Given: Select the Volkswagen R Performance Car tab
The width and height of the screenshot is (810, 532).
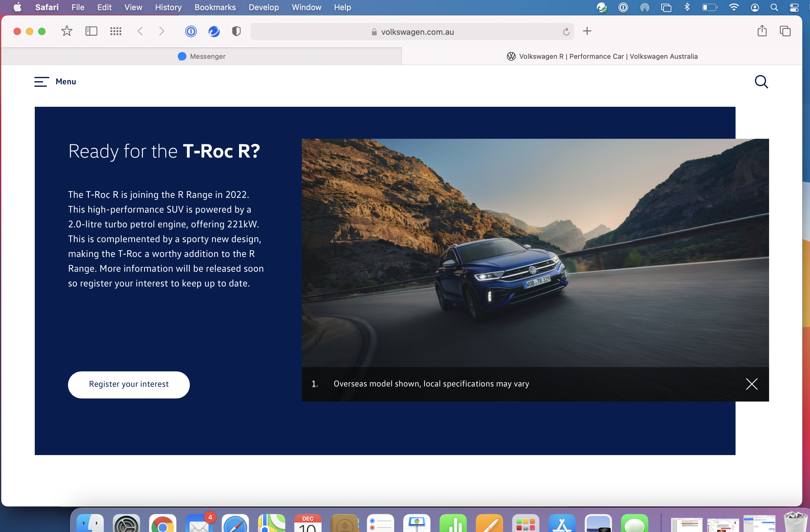Looking at the screenshot, I should coord(602,56).
